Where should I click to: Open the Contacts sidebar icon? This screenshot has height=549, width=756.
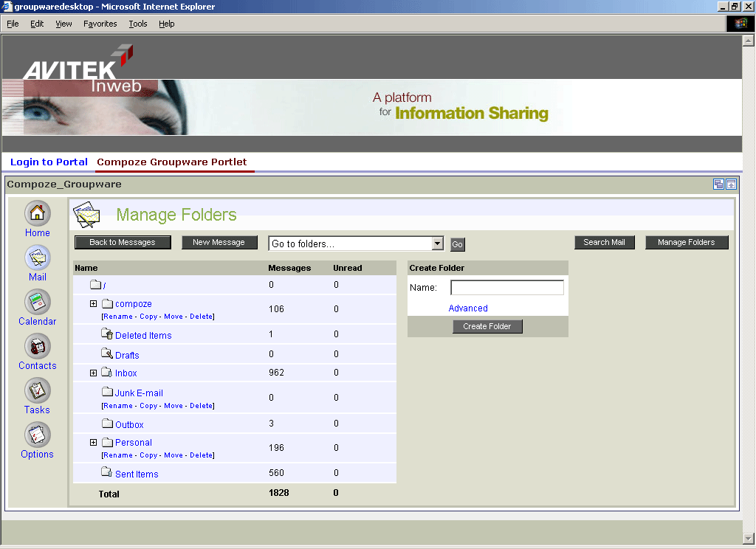[37, 346]
